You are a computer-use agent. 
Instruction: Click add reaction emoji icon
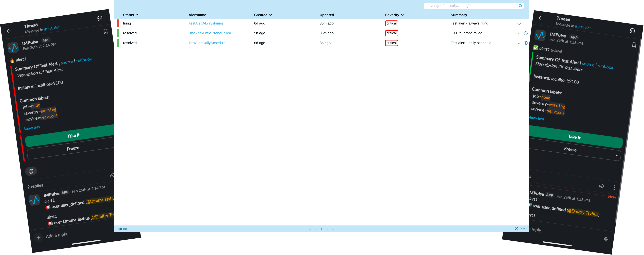click(31, 171)
